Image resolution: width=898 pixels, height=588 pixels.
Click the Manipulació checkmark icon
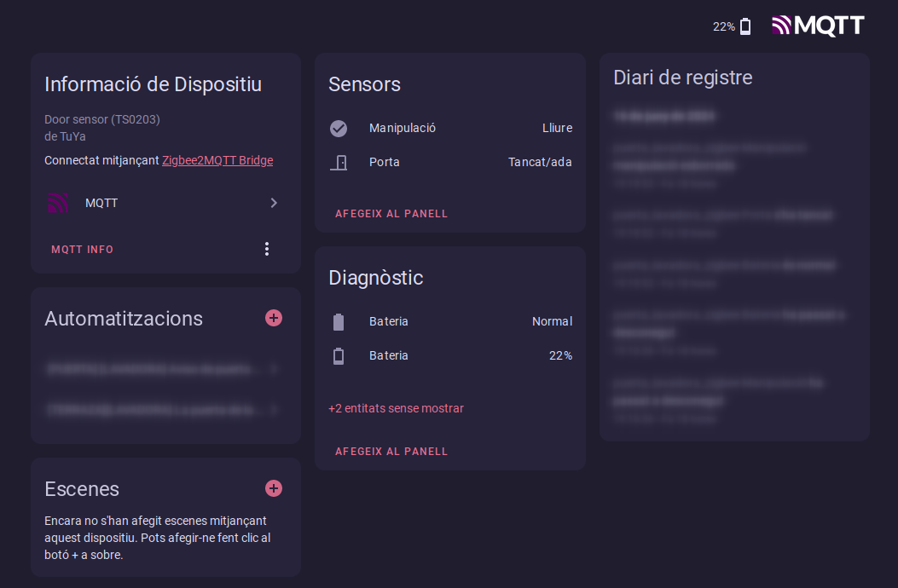[339, 128]
